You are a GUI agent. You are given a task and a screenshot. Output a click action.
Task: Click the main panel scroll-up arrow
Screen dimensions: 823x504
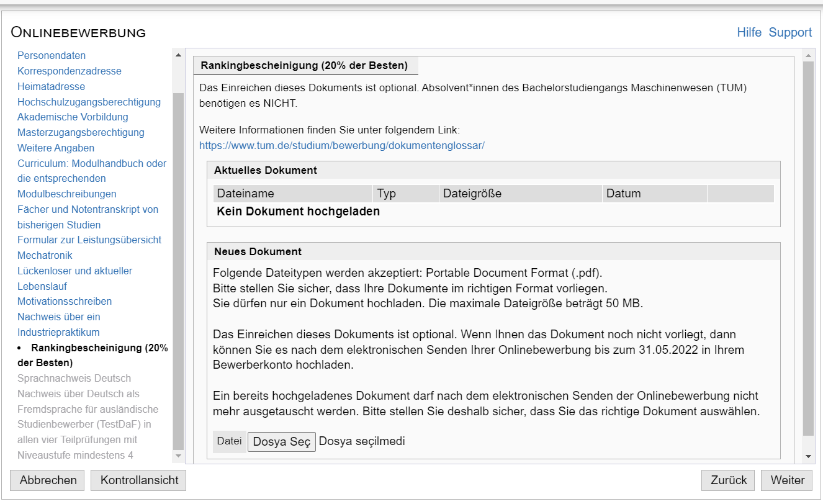point(807,55)
